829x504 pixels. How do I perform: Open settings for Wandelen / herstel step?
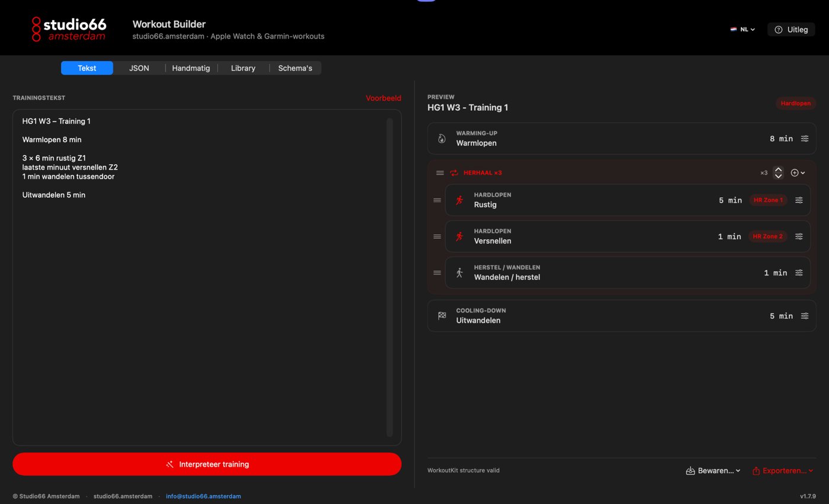click(x=798, y=272)
